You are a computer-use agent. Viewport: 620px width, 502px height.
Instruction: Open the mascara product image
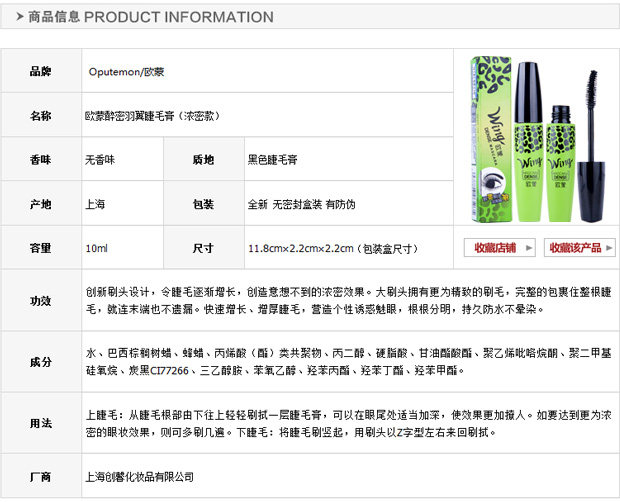(538, 140)
